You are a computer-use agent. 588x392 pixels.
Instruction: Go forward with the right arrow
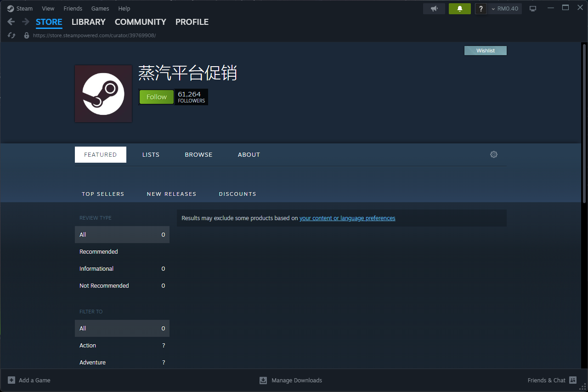[26, 22]
